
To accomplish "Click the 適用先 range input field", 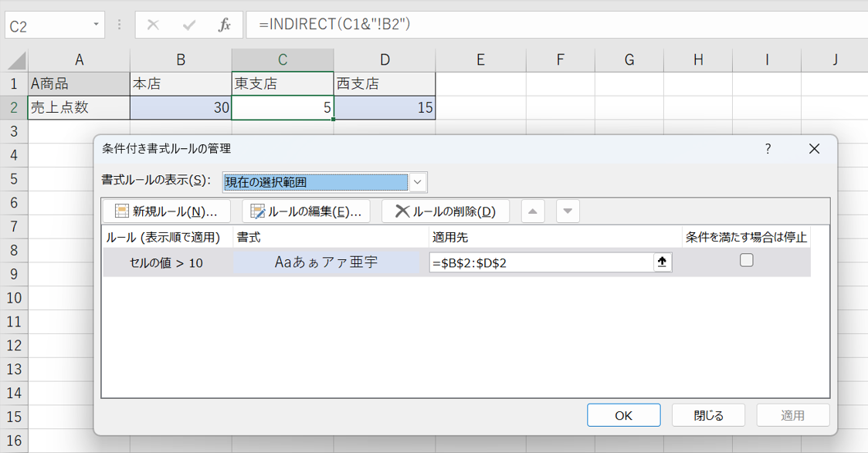I will 541,262.
